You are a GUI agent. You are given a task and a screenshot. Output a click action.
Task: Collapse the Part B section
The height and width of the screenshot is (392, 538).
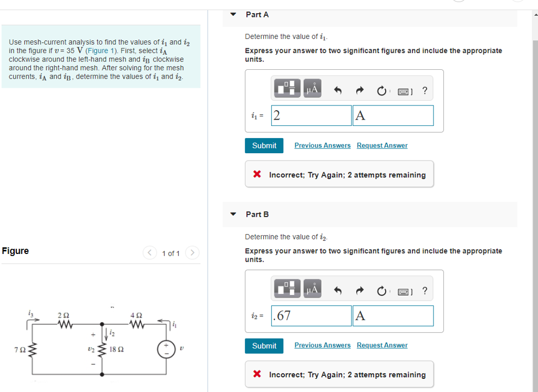[x=233, y=214]
